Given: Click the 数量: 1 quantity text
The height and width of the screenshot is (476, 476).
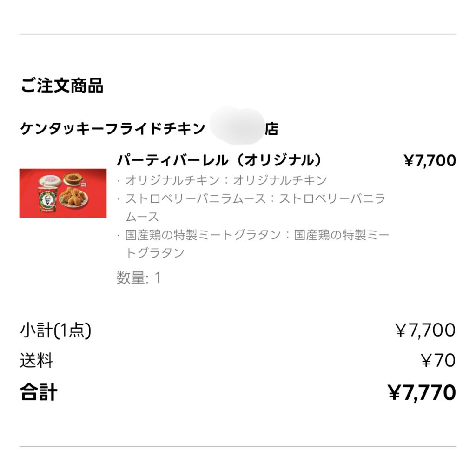Looking at the screenshot, I should [139, 278].
